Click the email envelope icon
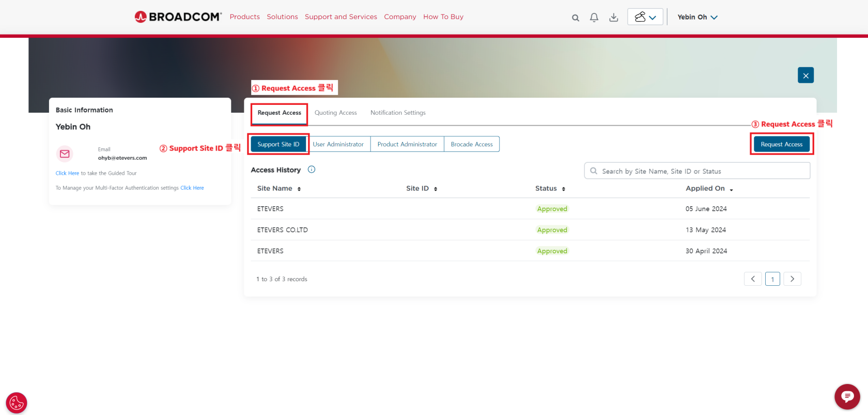Image resolution: width=868 pixels, height=415 pixels. click(x=65, y=153)
